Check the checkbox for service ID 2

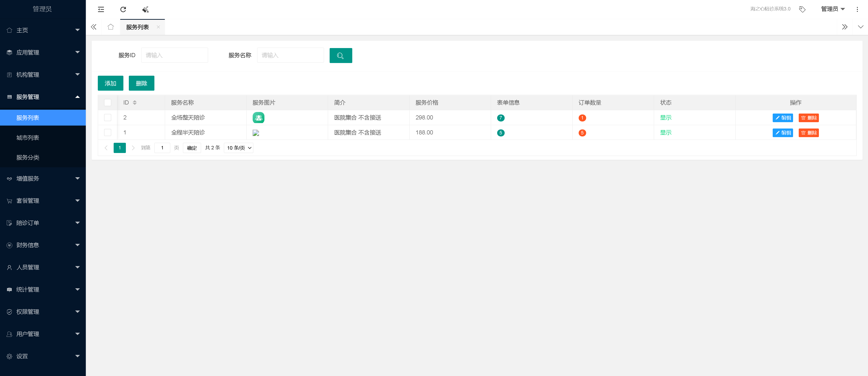[108, 118]
